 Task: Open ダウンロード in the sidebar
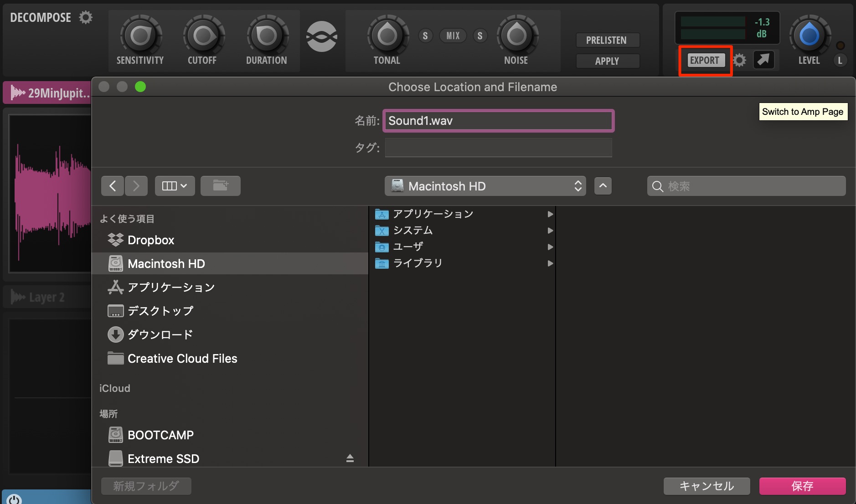click(x=230, y=334)
